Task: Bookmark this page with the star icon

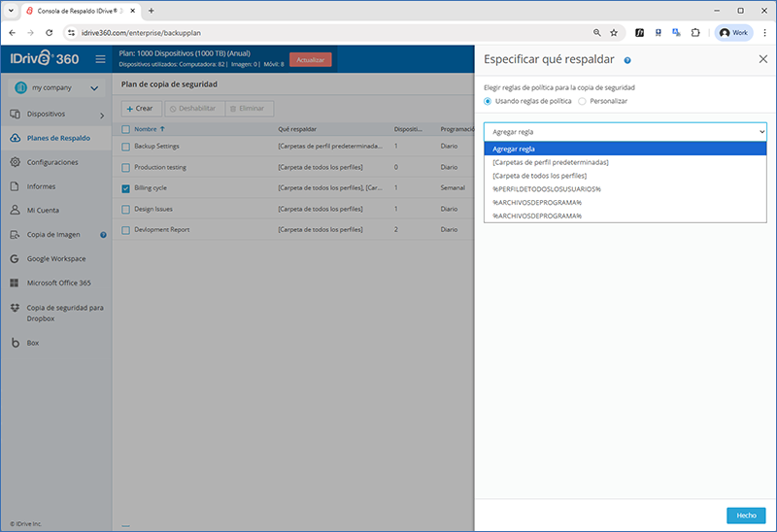Action: click(614, 32)
